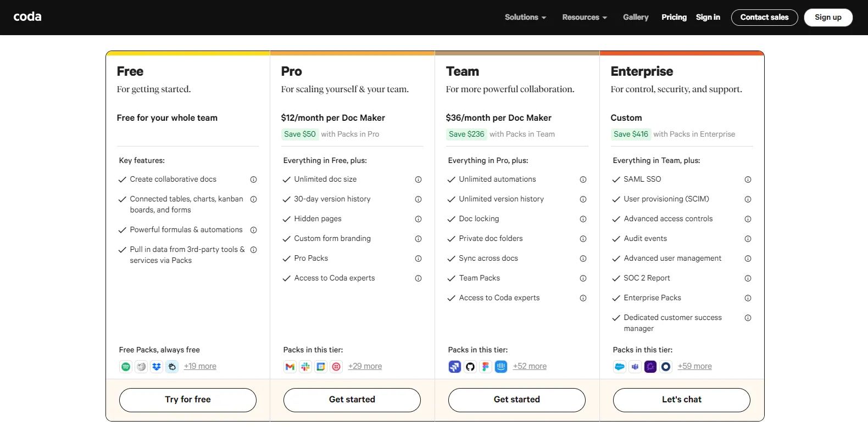This screenshot has height=432, width=868.
Task: Open info icon for Pull in data from 3rd-party tools
Action: pyautogui.click(x=254, y=250)
